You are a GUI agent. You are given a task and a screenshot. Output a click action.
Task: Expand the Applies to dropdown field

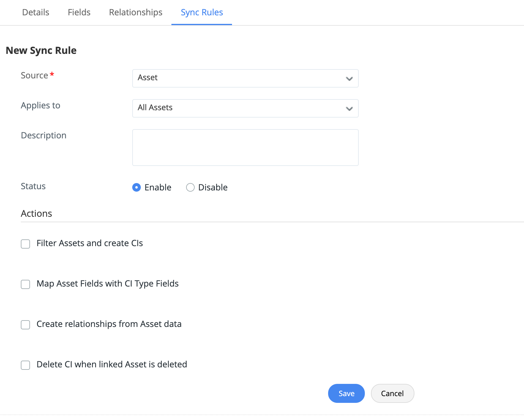point(239,108)
